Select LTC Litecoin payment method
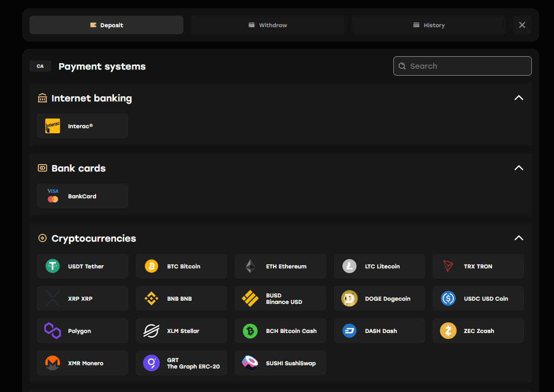The image size is (554, 392). [379, 266]
